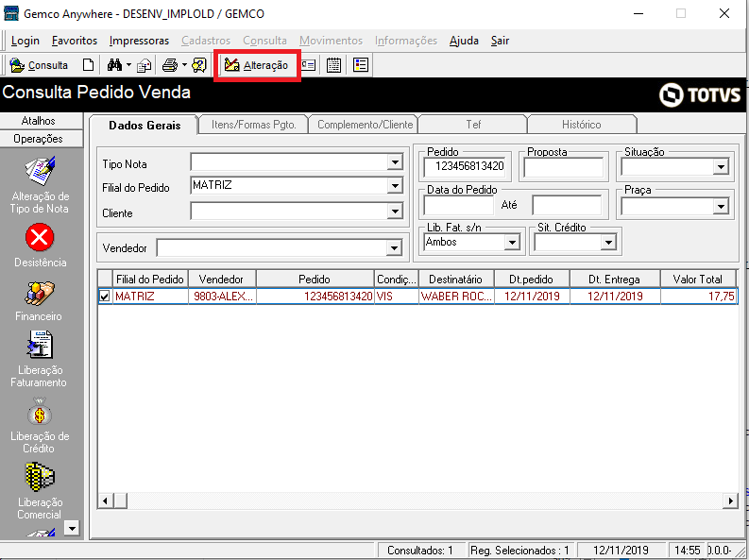Open Liberação Faturamento operation
Screen dimensions: 749x560
click(39, 358)
